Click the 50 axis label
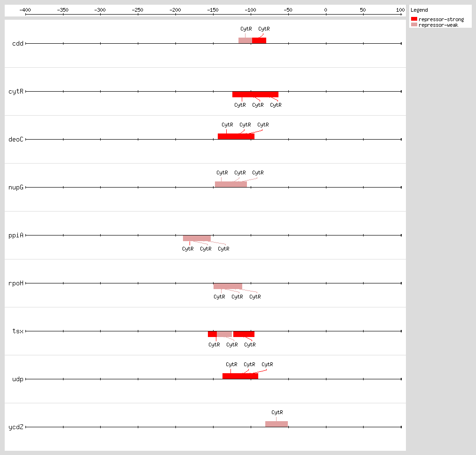 (x=363, y=10)
